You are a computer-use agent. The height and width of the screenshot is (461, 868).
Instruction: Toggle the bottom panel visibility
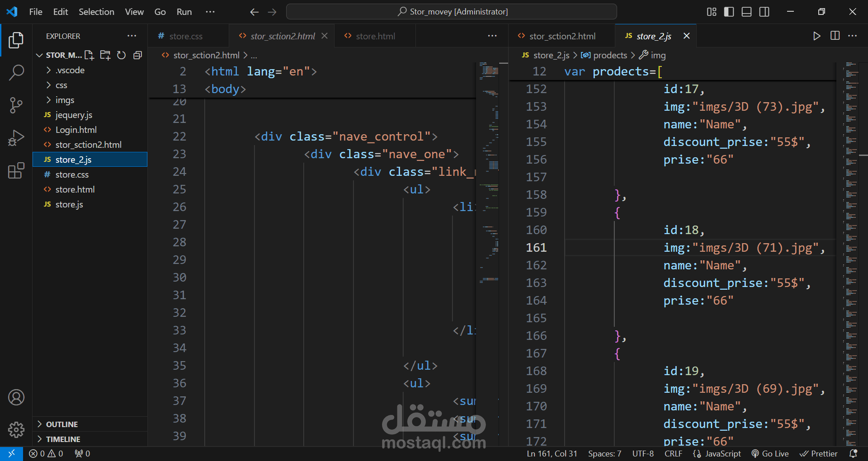[x=747, y=12]
